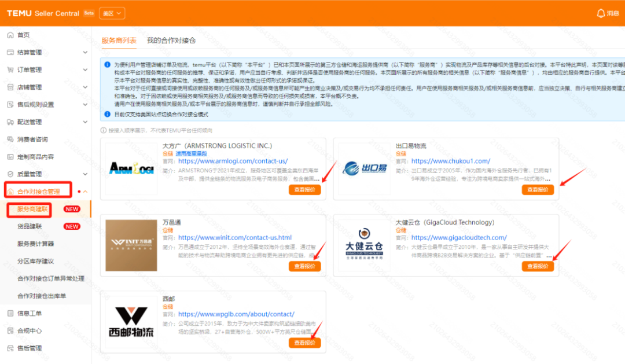Screen dimensions: 625x364
Task: Click the 消费者咨询 chat icon
Action: (x=10, y=139)
